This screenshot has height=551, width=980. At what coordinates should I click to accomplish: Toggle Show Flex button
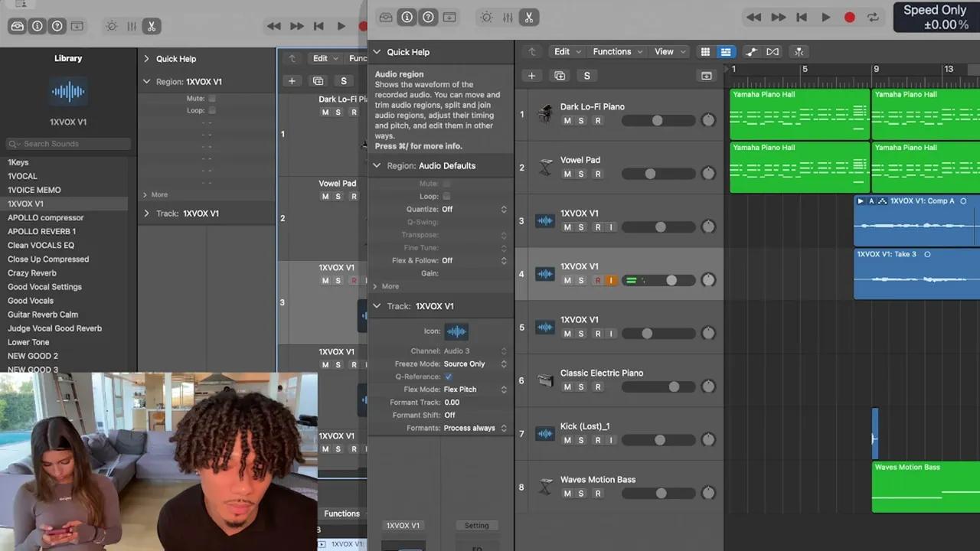click(x=773, y=52)
